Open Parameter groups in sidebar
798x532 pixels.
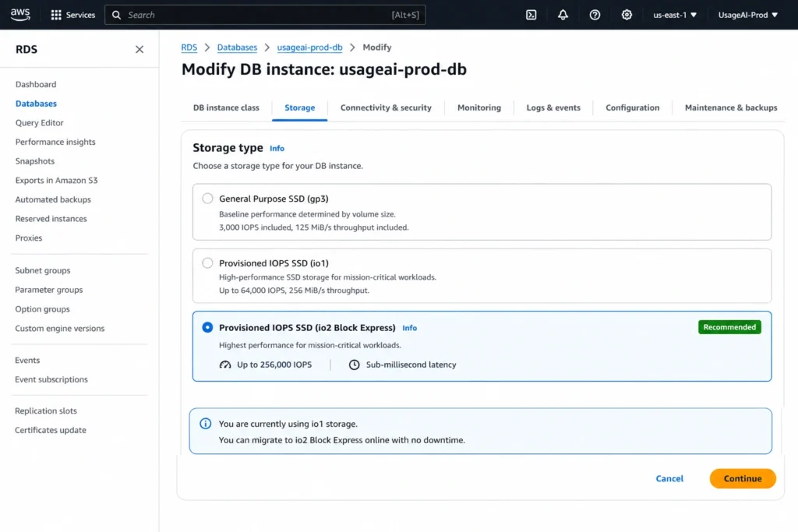pyautogui.click(x=49, y=290)
